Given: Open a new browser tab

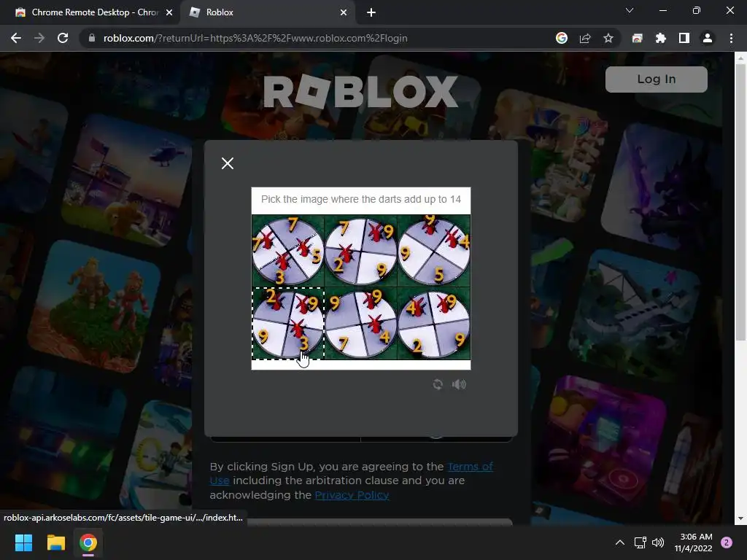Looking at the screenshot, I should [x=371, y=12].
